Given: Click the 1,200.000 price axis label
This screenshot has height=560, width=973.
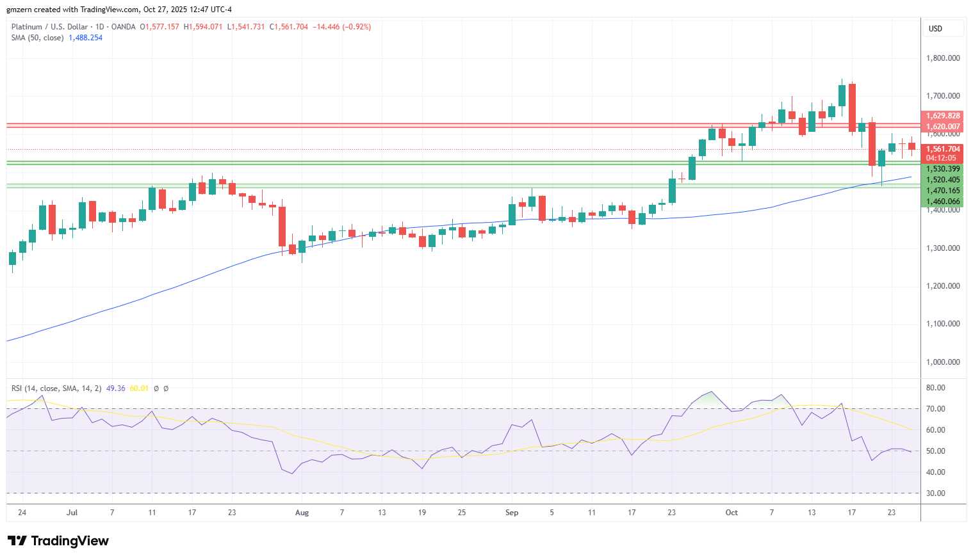Looking at the screenshot, I should [943, 286].
